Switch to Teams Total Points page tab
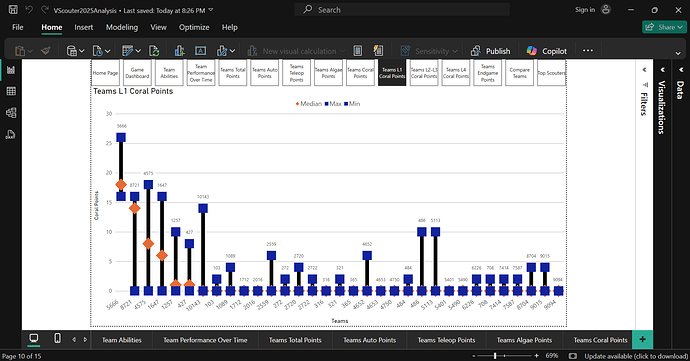The image size is (690, 361). click(x=295, y=340)
